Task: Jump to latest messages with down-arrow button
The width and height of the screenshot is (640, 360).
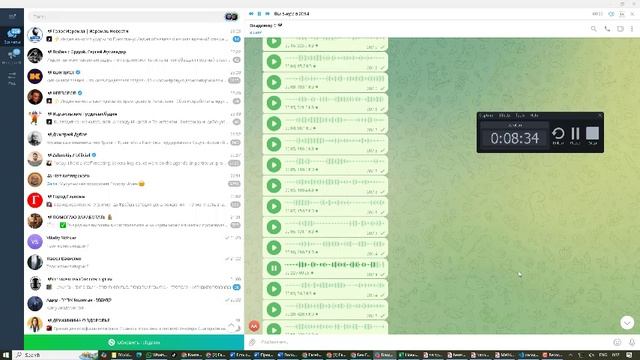Action: point(627,322)
